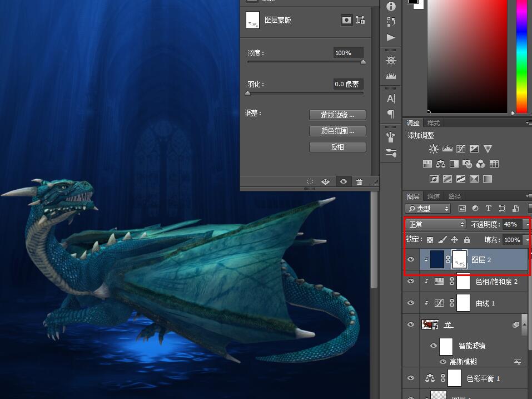The width and height of the screenshot is (532, 399).
Task: Toggle lock transparent pixels
Action: pyautogui.click(x=430, y=240)
